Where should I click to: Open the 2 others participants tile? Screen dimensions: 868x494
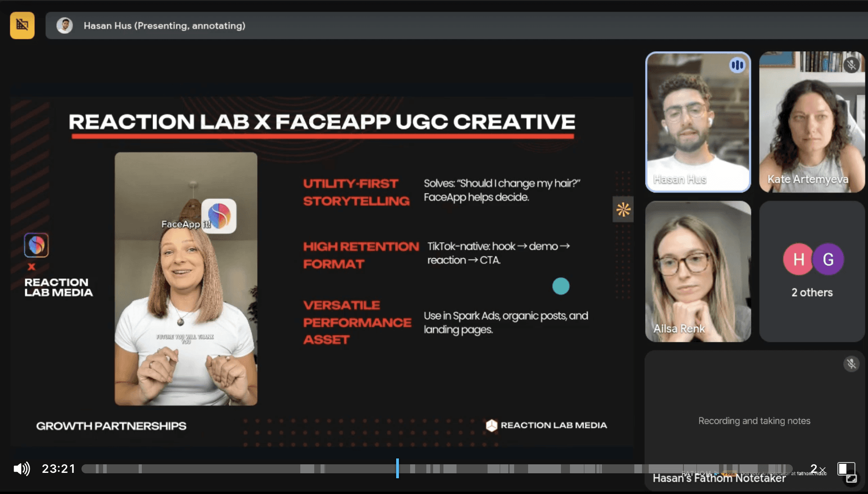812,292
